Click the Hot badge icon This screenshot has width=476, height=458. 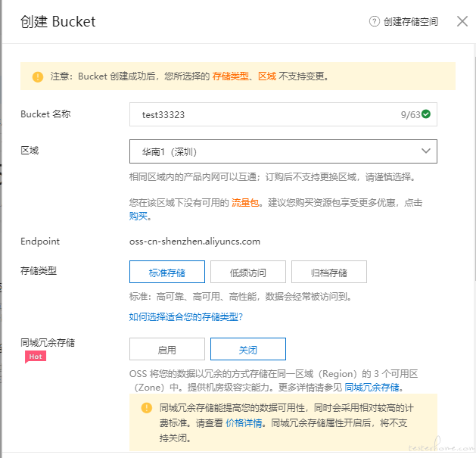(36, 357)
